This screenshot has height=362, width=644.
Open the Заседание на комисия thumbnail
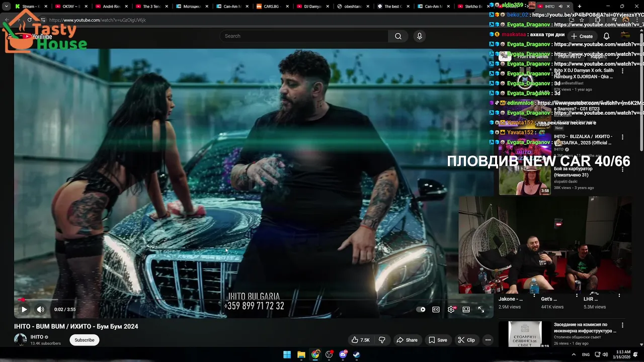tap(525, 334)
